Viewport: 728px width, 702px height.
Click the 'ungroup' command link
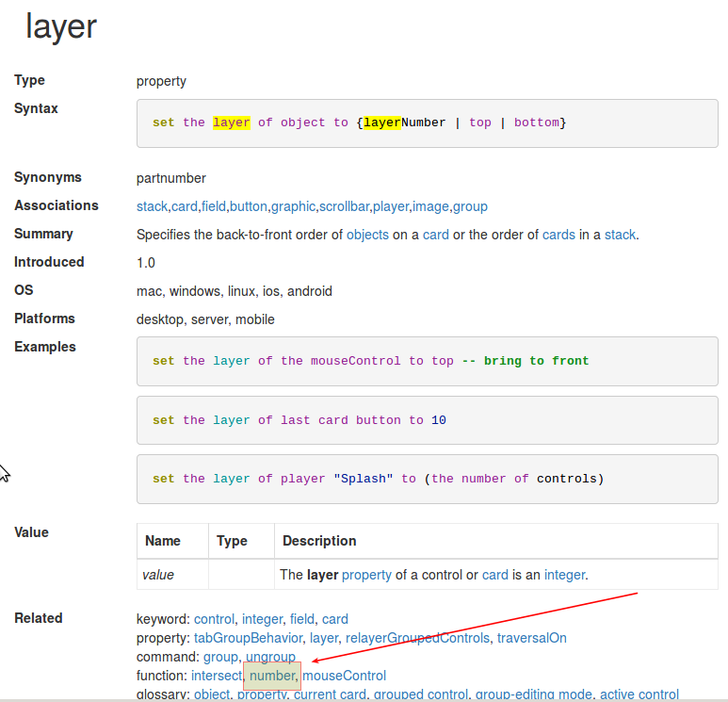tap(270, 657)
